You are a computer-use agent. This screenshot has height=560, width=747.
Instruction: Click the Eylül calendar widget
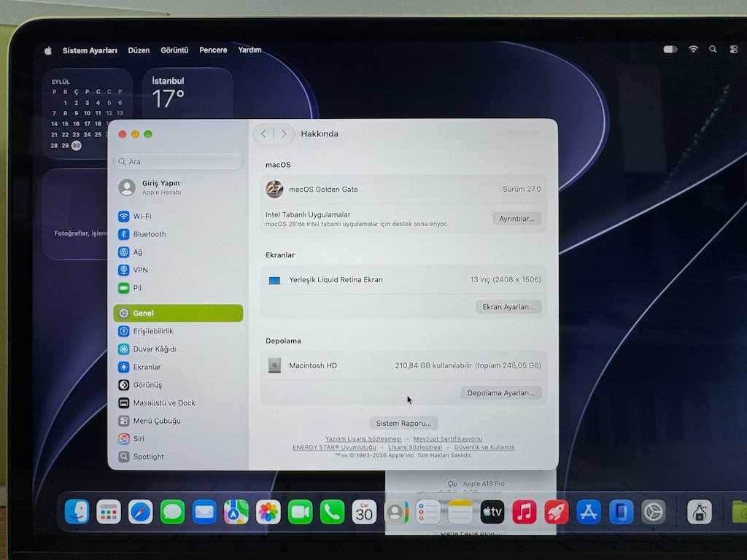tap(88, 113)
